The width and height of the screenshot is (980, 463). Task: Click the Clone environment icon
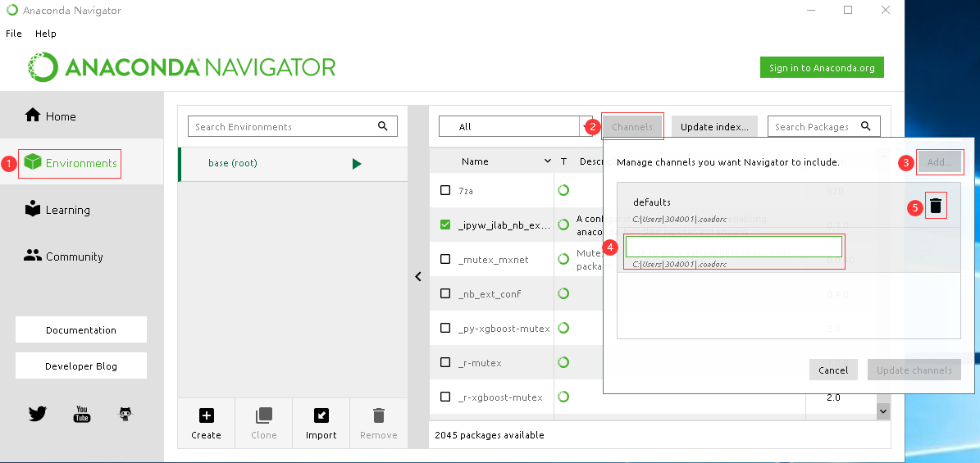click(x=264, y=415)
